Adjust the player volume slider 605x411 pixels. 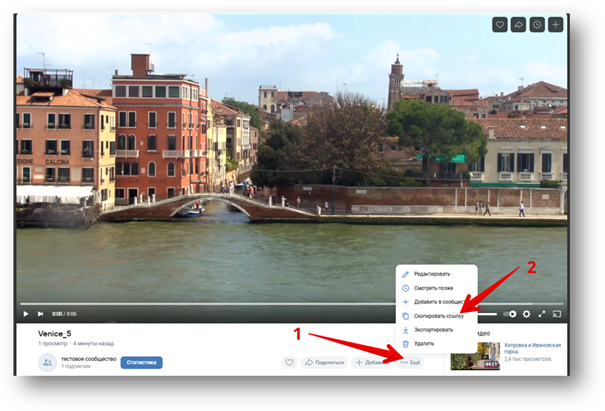click(x=487, y=314)
